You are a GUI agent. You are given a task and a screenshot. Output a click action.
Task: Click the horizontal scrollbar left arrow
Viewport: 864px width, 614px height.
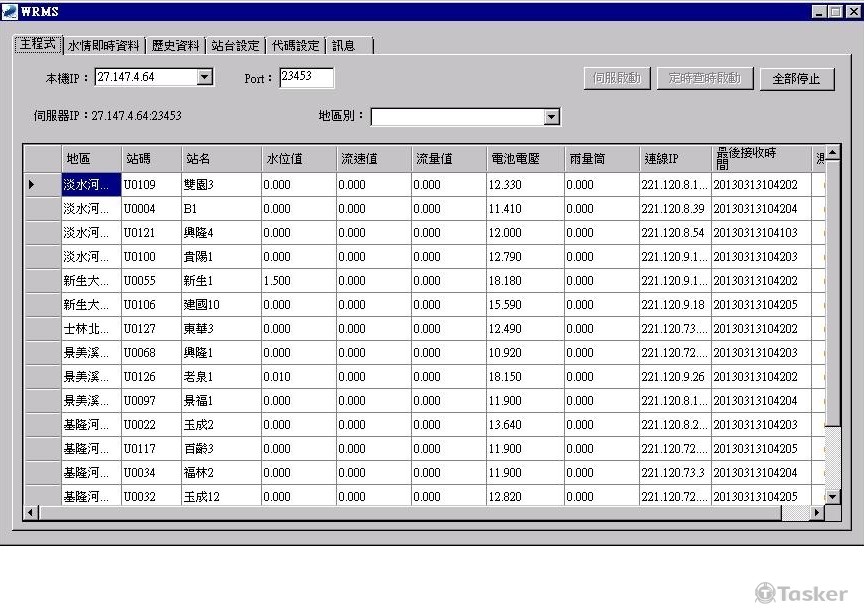click(31, 513)
